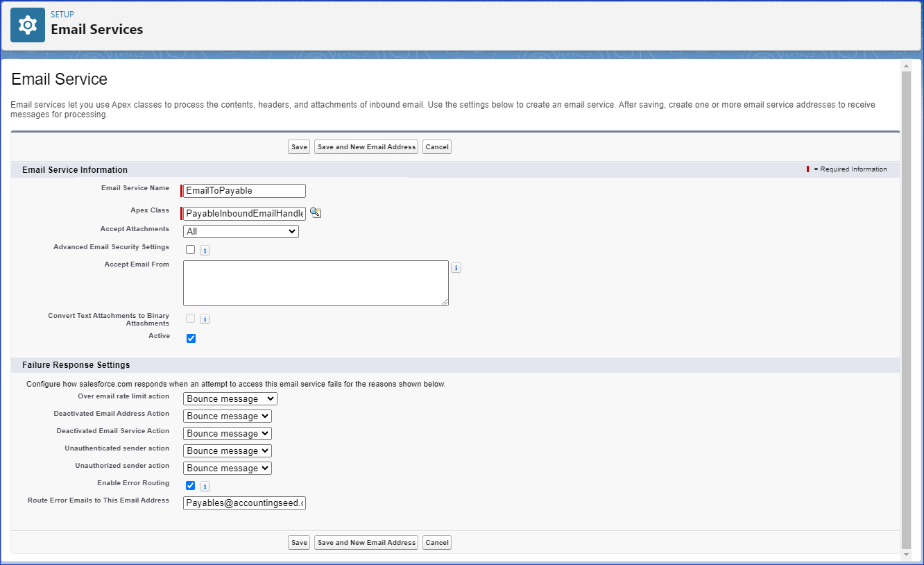Click the Setup gear icon in header
The height and width of the screenshot is (565, 924).
(x=28, y=26)
